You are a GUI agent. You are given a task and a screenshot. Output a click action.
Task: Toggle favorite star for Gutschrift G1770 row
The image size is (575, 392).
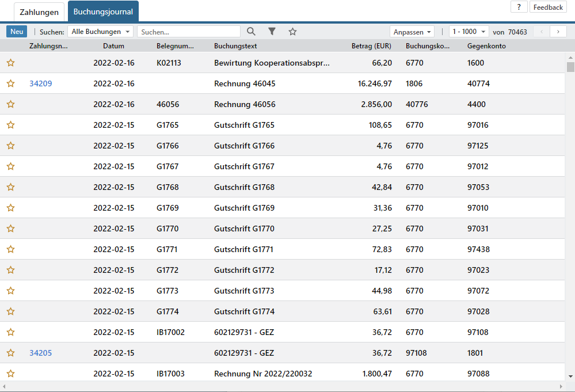(10, 229)
